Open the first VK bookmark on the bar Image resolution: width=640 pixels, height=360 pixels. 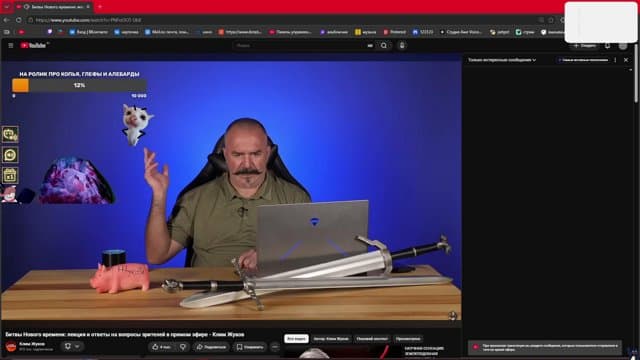[x=89, y=32]
